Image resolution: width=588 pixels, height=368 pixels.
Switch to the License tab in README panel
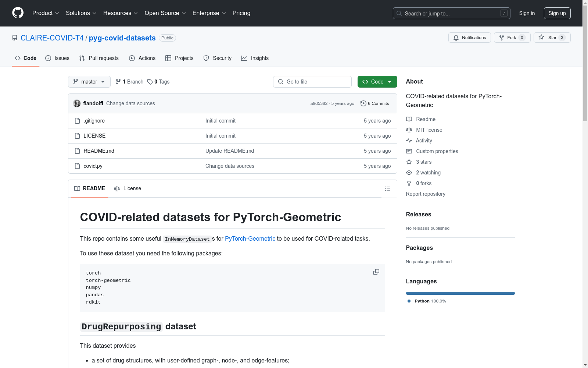point(128,188)
